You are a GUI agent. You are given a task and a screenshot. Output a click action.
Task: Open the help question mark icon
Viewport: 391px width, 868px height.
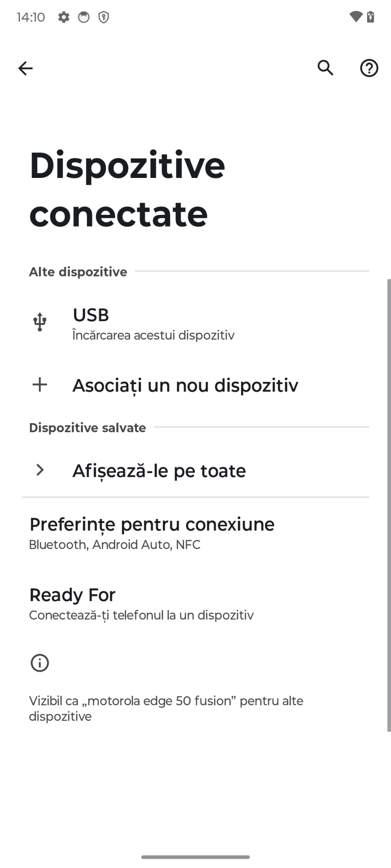coord(369,68)
